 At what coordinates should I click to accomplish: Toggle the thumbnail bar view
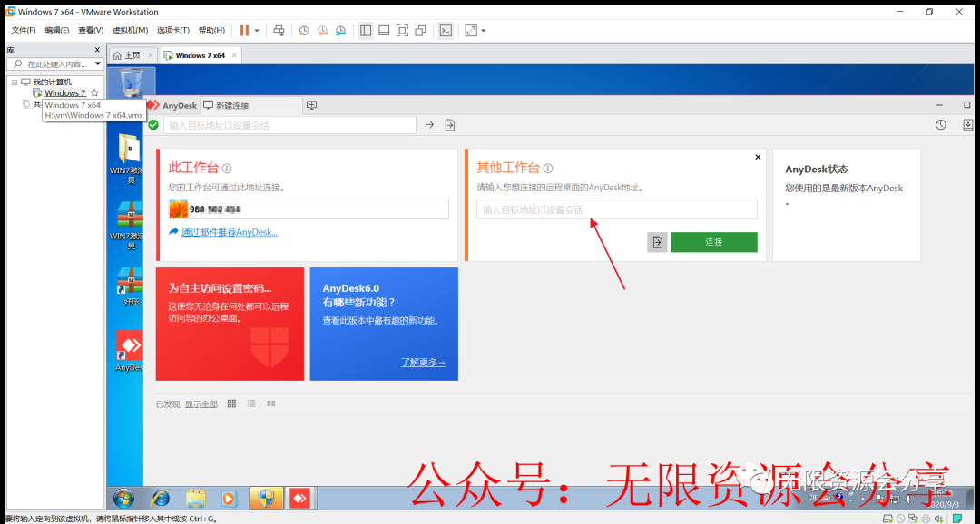385,30
